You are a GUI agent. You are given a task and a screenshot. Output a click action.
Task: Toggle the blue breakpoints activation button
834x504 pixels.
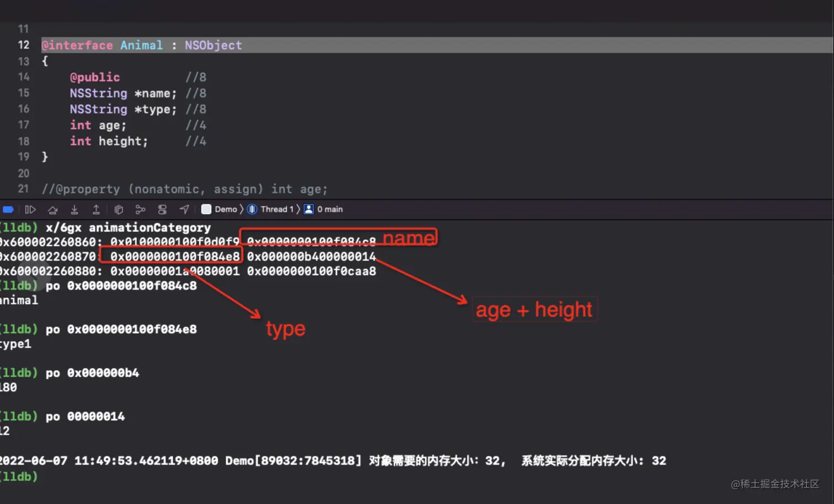(x=8, y=210)
